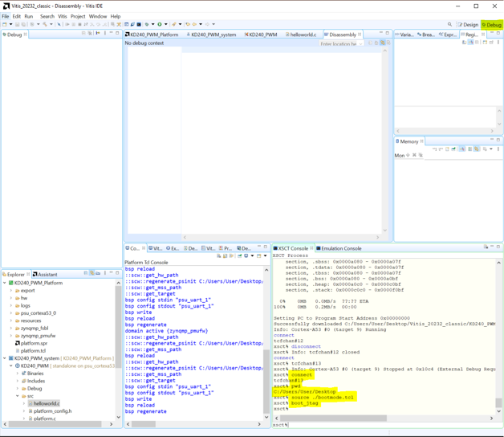Click the Build hammer toolbar icon
504x437 pixels.
coord(45,24)
